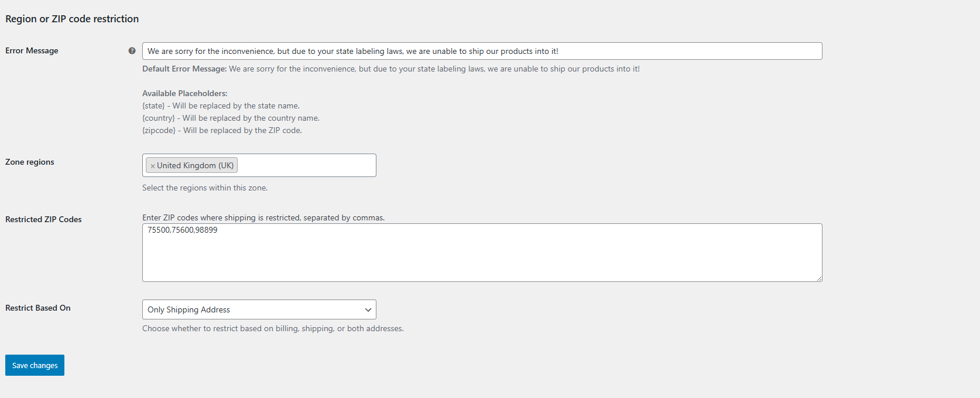Click the Restricted ZIP Codes label
The height and width of the screenshot is (398, 980).
point(43,220)
